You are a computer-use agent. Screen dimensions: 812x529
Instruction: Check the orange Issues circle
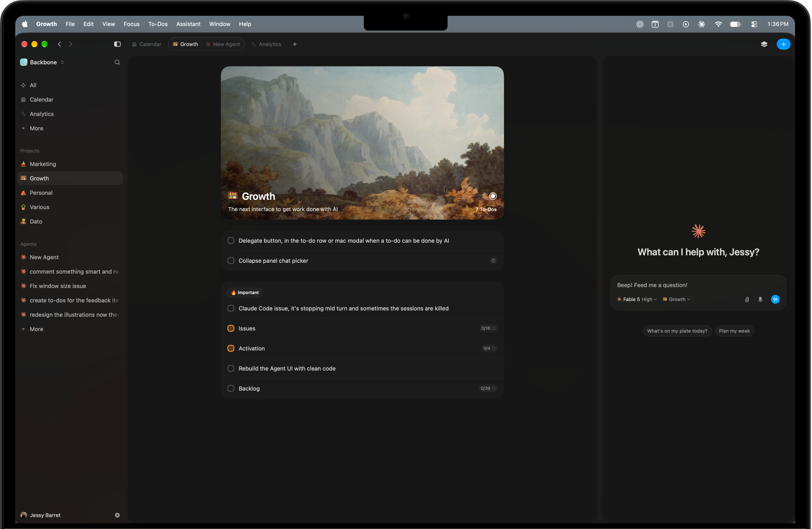[231, 328]
